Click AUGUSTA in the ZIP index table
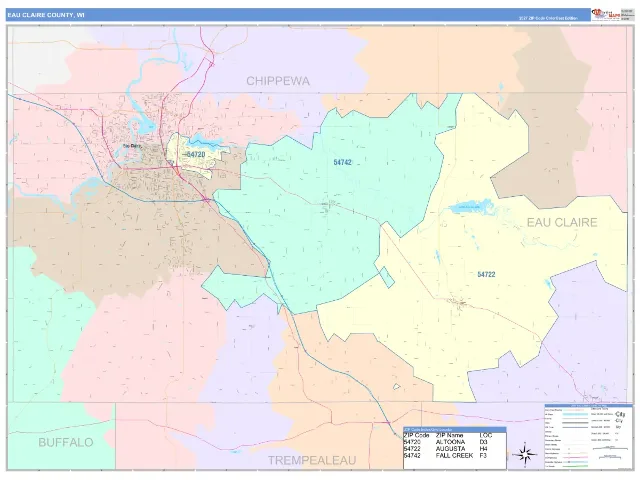Image resolution: width=640 pixels, height=480 pixels. click(450, 449)
